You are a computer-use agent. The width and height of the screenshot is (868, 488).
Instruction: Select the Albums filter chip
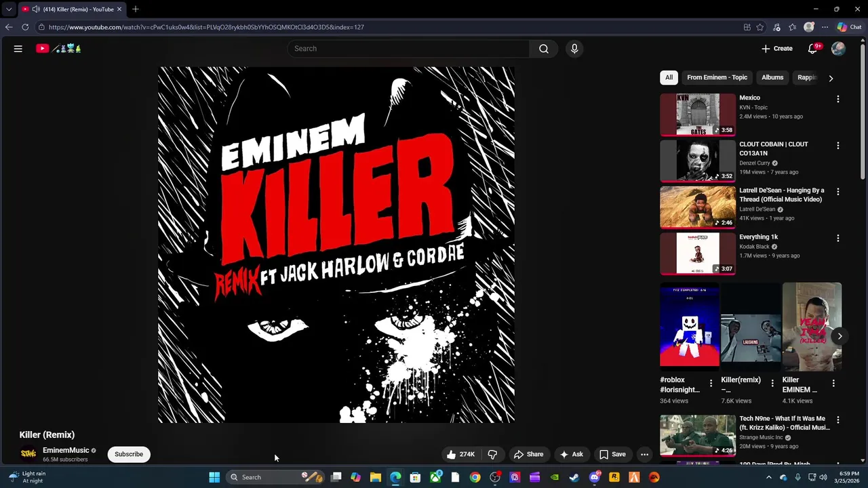click(772, 77)
